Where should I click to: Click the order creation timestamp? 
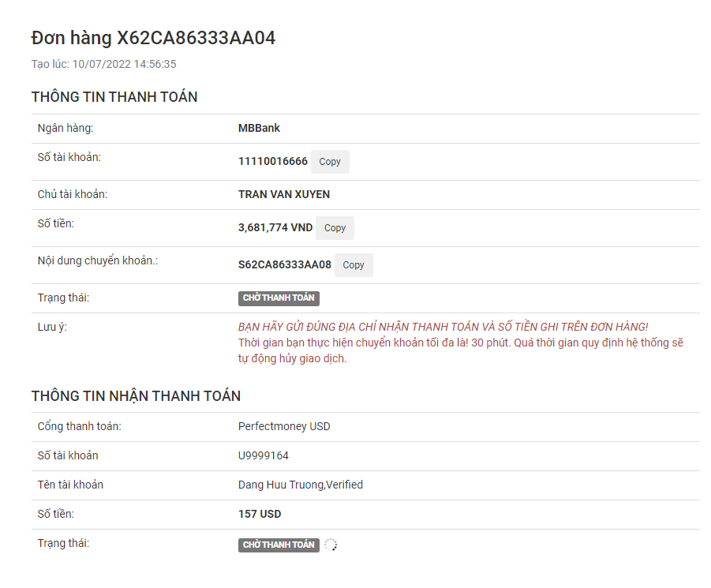(x=103, y=64)
